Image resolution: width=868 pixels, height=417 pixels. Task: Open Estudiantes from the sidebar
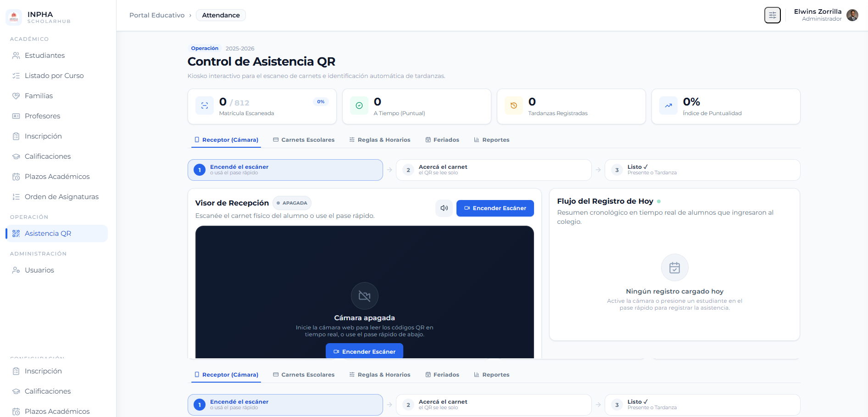pos(56,56)
